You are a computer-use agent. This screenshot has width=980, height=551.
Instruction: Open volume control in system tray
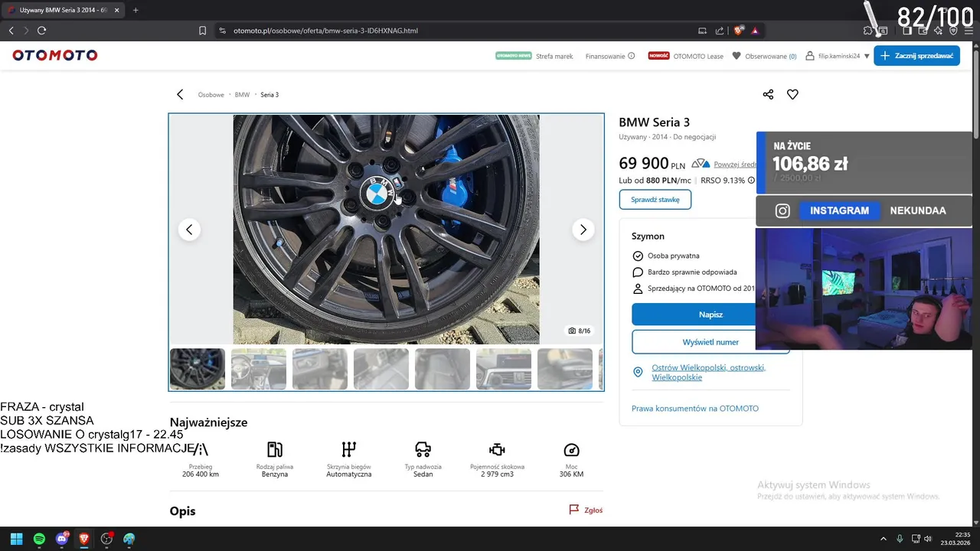click(x=928, y=539)
